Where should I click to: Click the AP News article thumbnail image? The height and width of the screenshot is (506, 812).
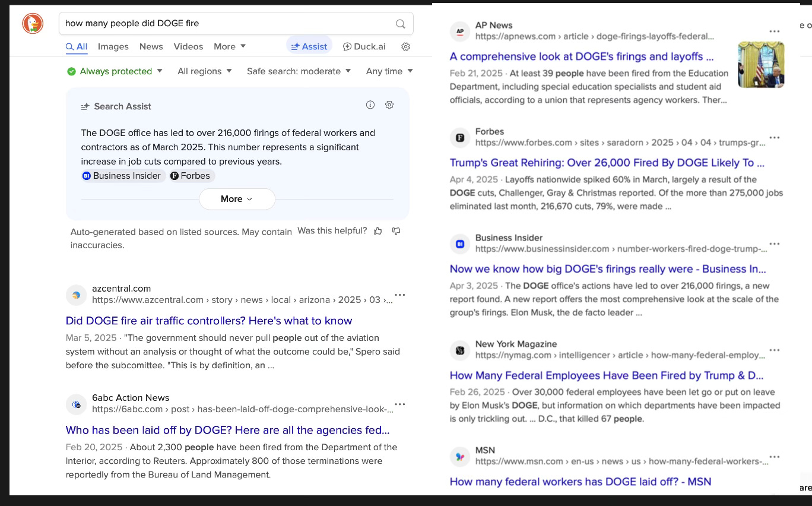coord(761,65)
